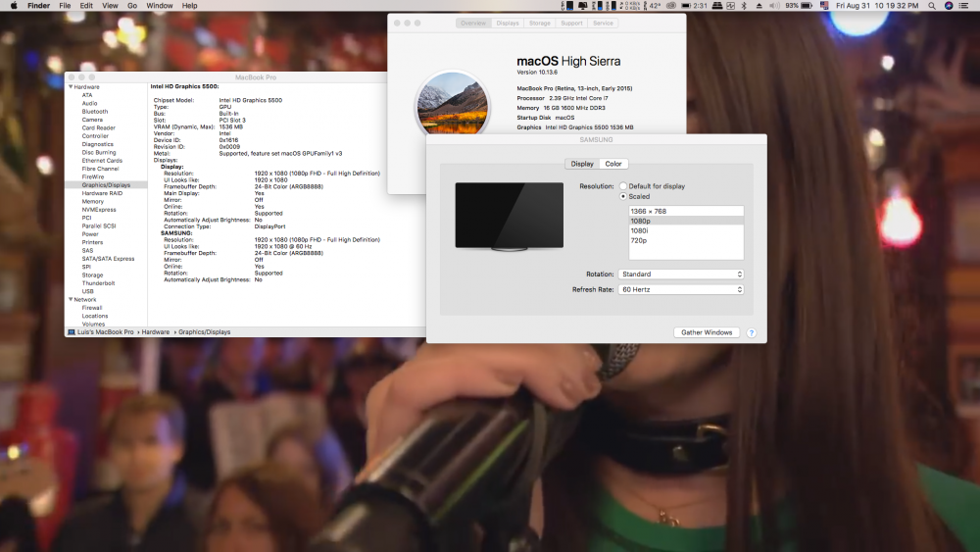Select Bluetooth in System Information sidebar
The width and height of the screenshot is (980, 552).
[x=95, y=111]
